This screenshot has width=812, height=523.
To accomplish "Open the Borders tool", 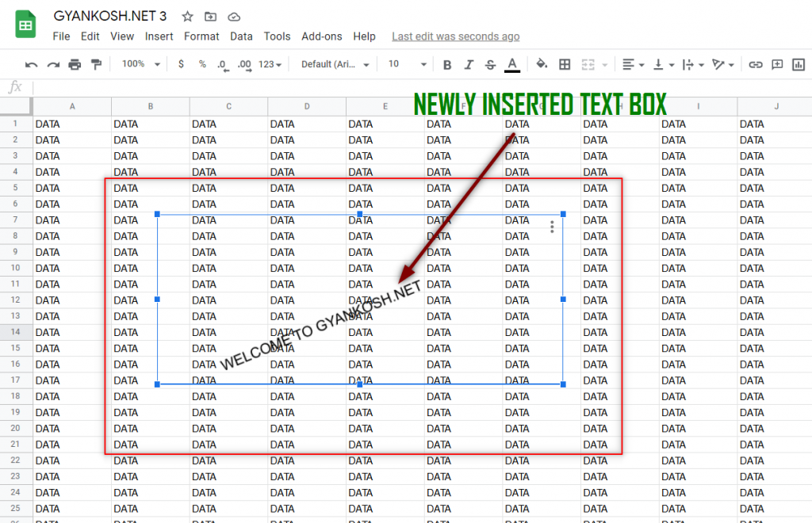I will point(565,63).
